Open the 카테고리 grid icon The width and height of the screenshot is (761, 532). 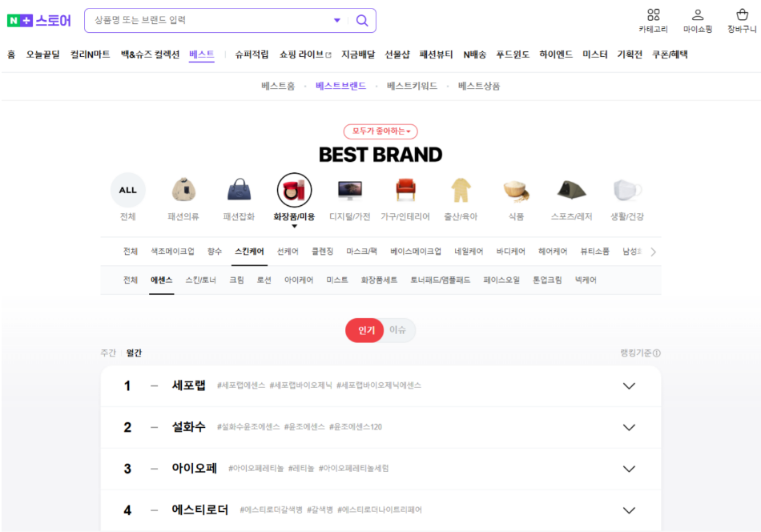653,14
